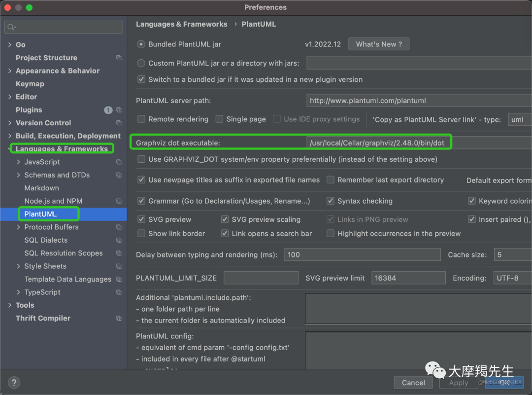Click project-level icon next to Schemas and DTDs
Image resolution: width=532 pixels, height=395 pixels.
(119, 175)
